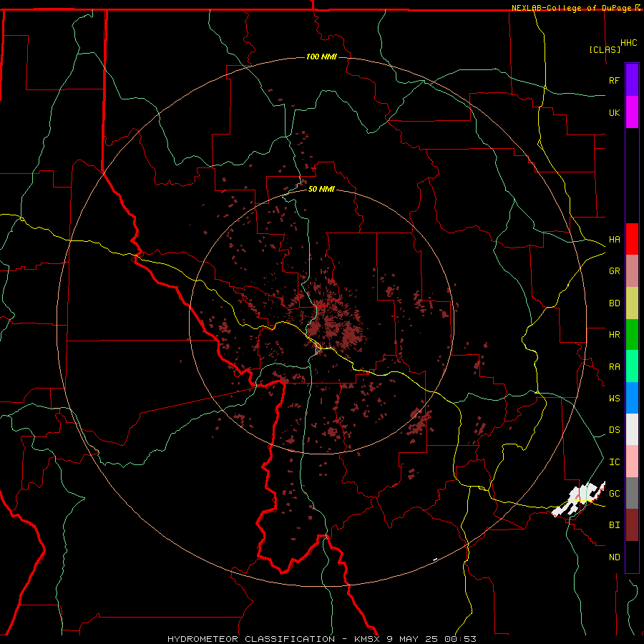This screenshot has height=644, width=644.
Task: Click the white DS legend swatch
Action: (x=632, y=429)
